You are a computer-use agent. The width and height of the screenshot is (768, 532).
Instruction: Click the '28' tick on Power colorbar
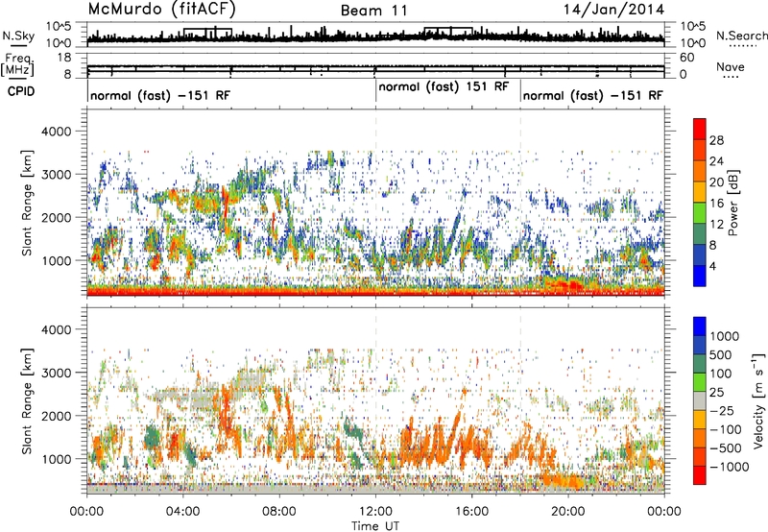click(716, 140)
